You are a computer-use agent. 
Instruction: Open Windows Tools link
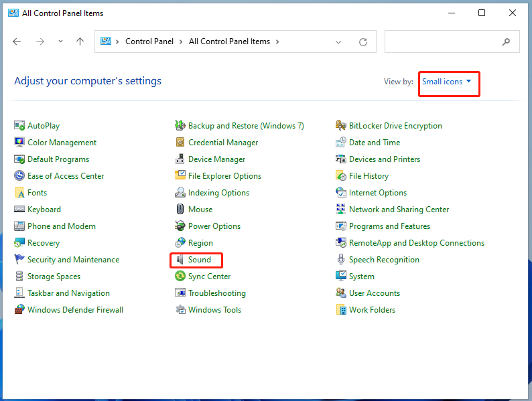215,309
